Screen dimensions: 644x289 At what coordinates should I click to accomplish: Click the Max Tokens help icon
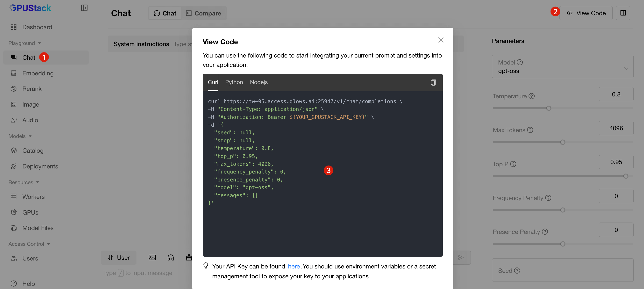[530, 130]
